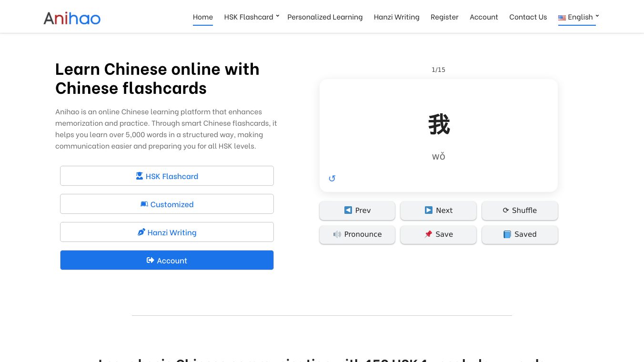
Task: Open Personalized Learning menu item
Action: [325, 17]
